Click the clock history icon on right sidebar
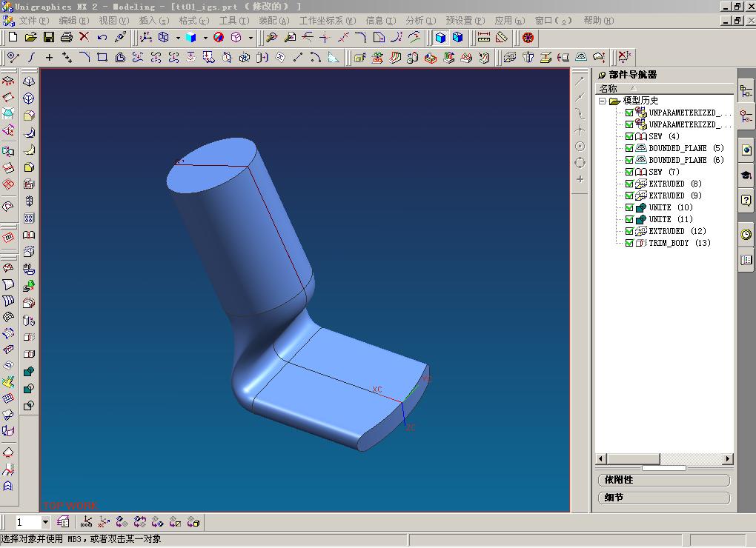This screenshot has width=756, height=548. coord(746,235)
